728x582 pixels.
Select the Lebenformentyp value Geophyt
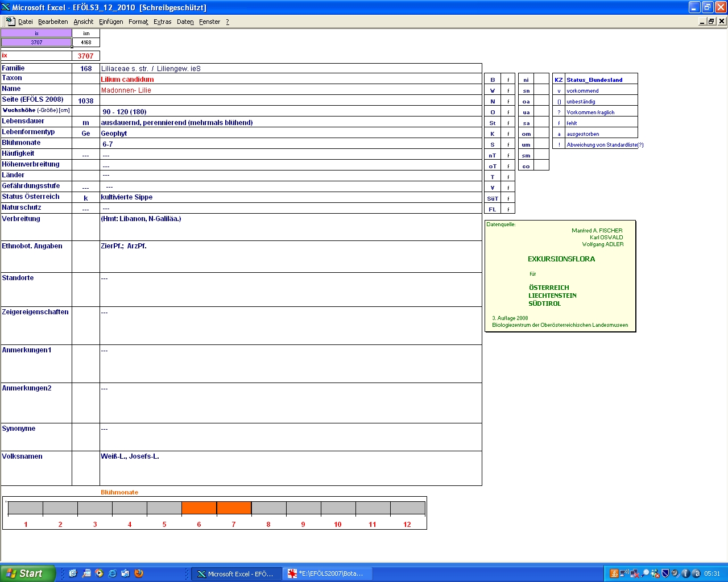pos(114,134)
